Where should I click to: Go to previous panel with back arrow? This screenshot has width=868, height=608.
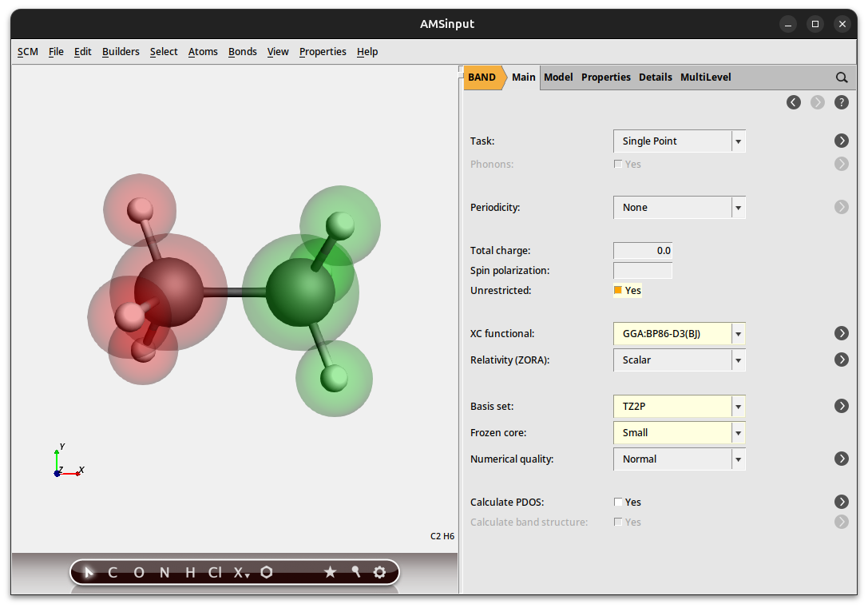point(794,102)
